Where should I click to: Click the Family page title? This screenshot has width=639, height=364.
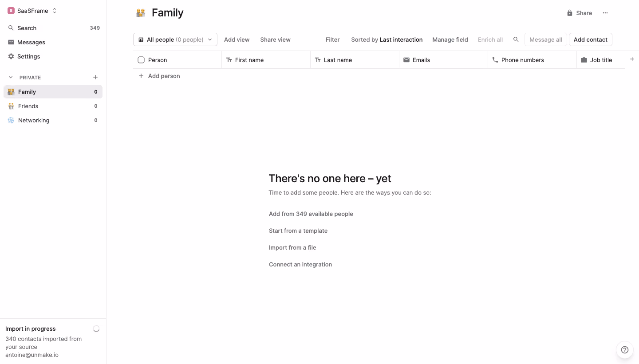(167, 13)
